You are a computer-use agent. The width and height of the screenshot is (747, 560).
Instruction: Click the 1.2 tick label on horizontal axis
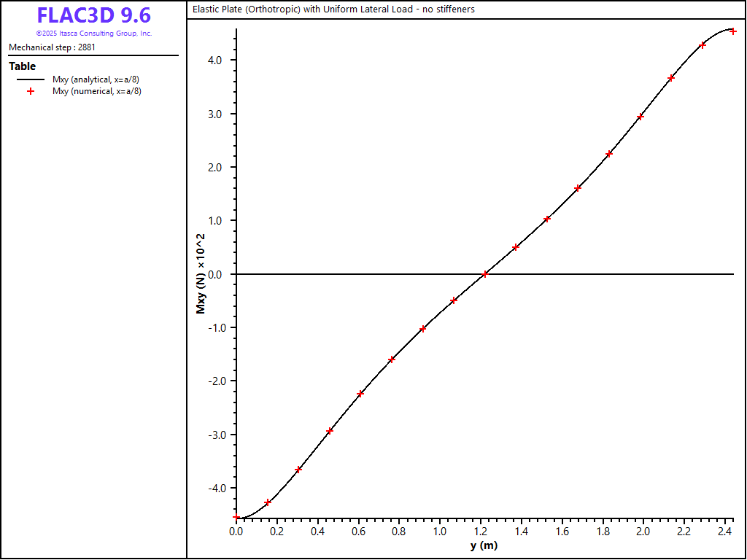click(480, 532)
